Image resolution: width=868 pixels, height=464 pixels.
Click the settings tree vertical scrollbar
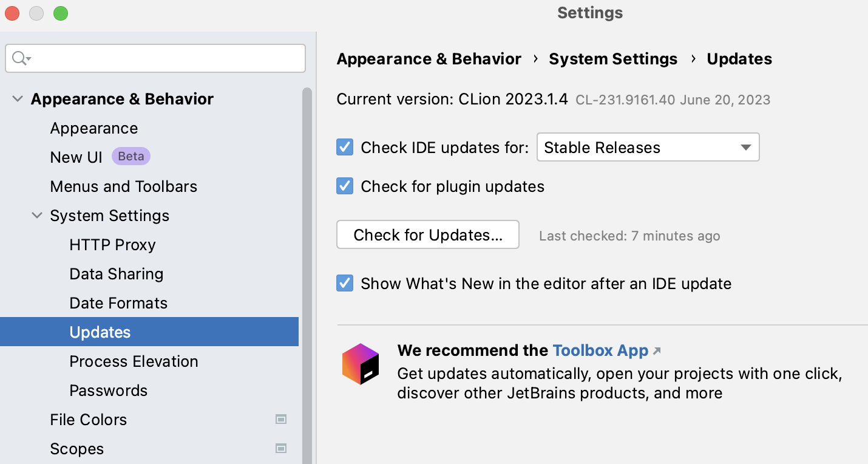(x=307, y=273)
